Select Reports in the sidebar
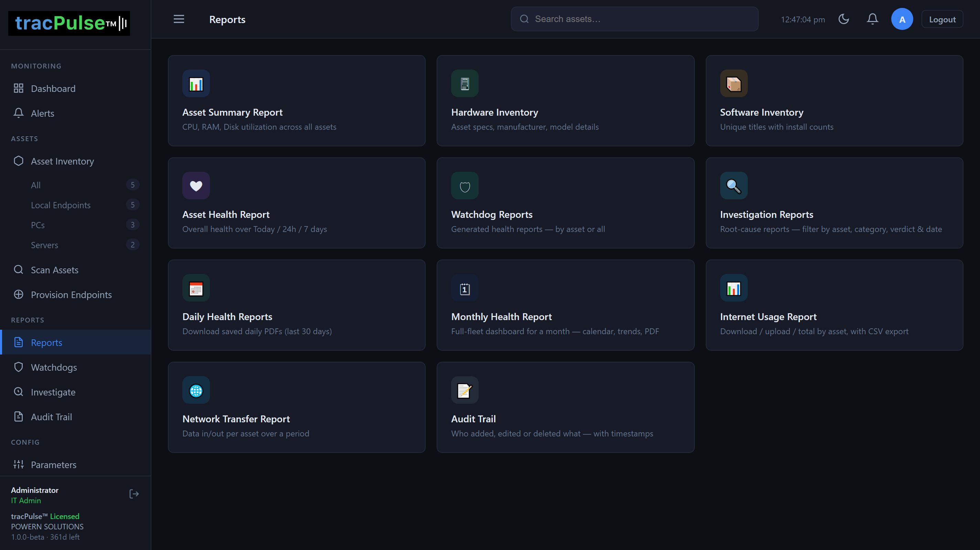This screenshot has height=550, width=980. 75,342
